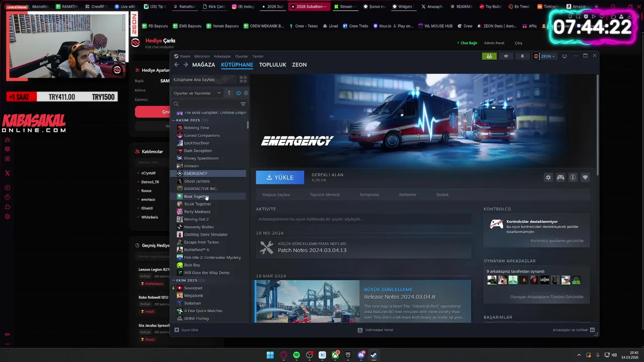Install the game with the YÜKLE button
This screenshot has height=362, width=644.
pyautogui.click(x=280, y=177)
